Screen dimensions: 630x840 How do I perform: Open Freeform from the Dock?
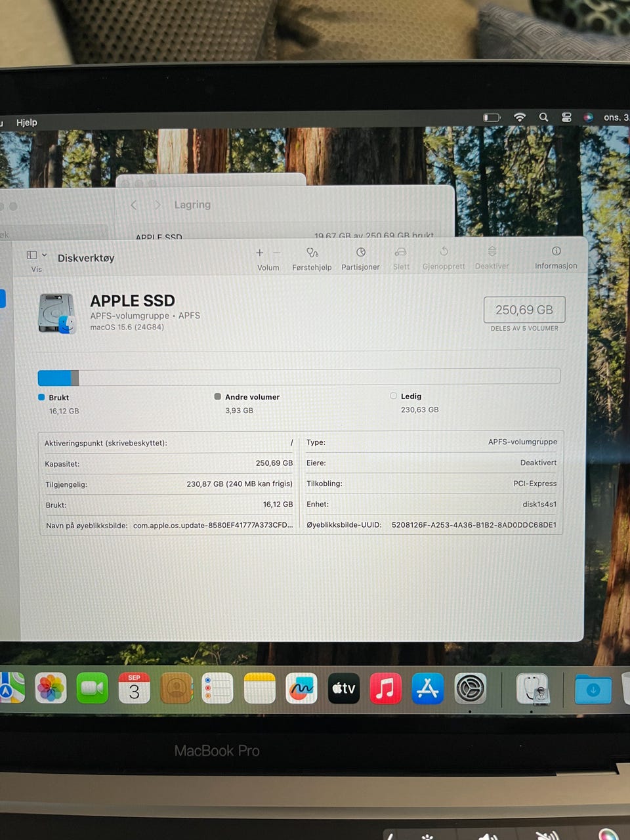[x=301, y=688]
